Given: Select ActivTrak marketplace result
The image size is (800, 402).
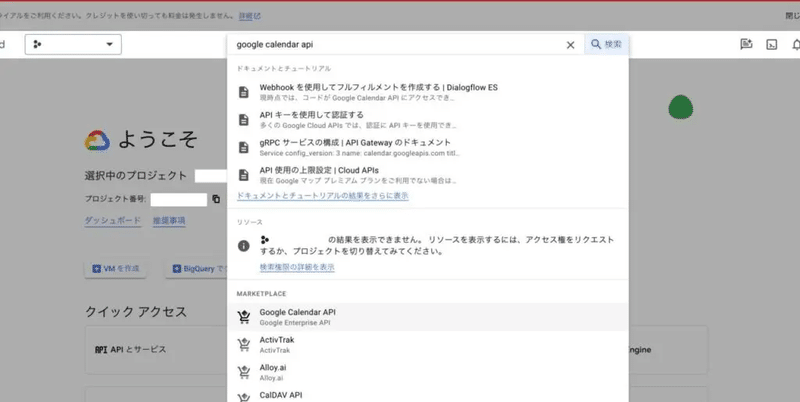Looking at the screenshot, I should click(x=428, y=344).
